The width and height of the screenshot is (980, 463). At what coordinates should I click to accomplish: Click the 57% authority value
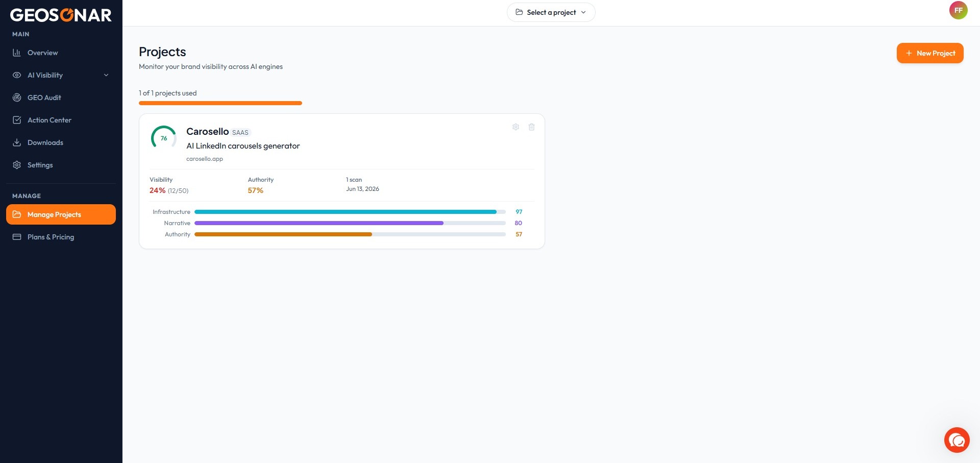coord(256,190)
